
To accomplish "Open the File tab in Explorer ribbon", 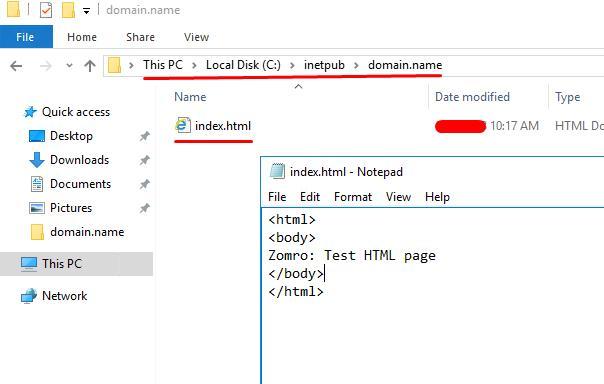I will click(x=25, y=37).
